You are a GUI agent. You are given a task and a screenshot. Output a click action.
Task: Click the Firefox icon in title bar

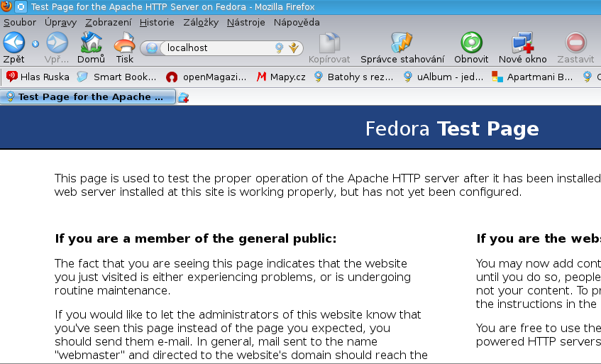click(x=6, y=6)
